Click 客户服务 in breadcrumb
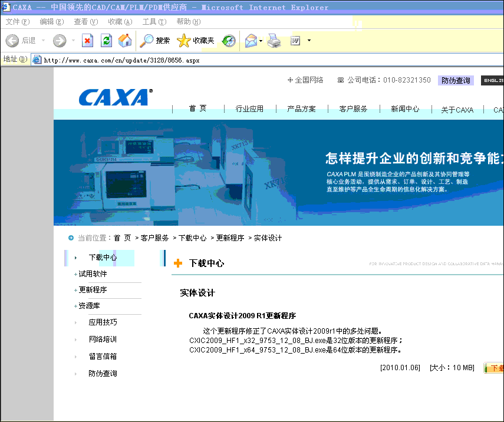 click(x=154, y=238)
